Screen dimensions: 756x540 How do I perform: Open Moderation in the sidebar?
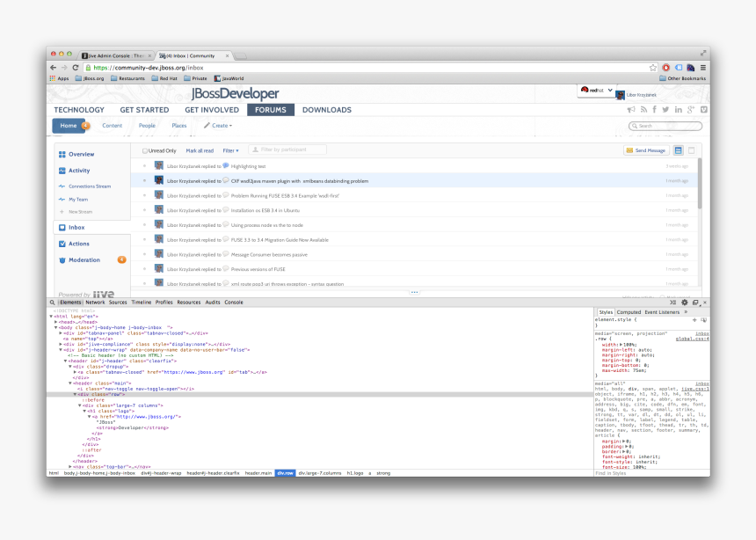(x=84, y=260)
